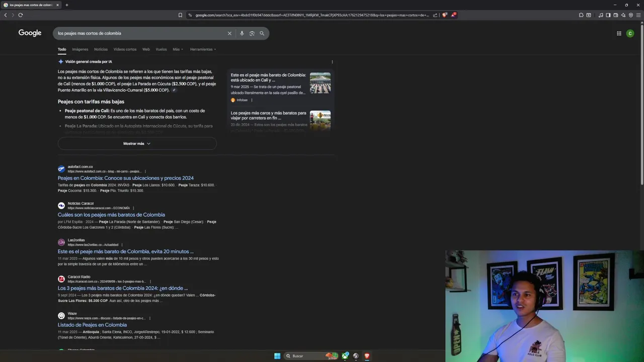Open Windows Start menu
This screenshot has width=644, height=362.
click(277, 356)
